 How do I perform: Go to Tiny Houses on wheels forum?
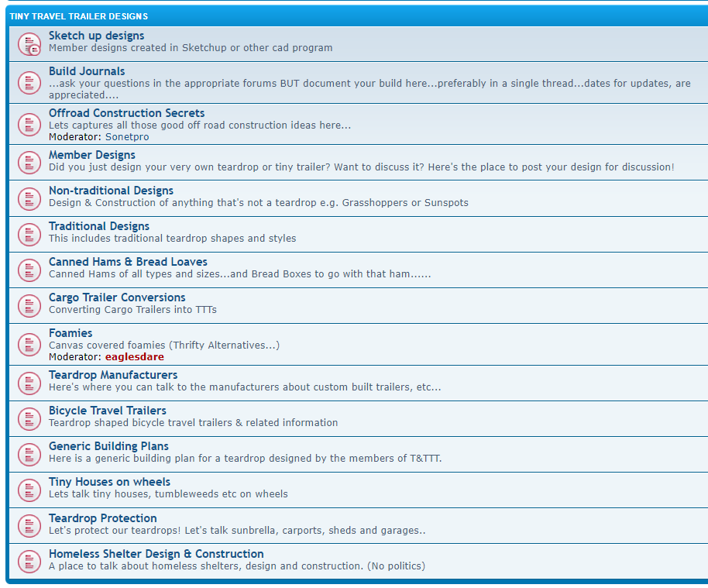point(109,482)
